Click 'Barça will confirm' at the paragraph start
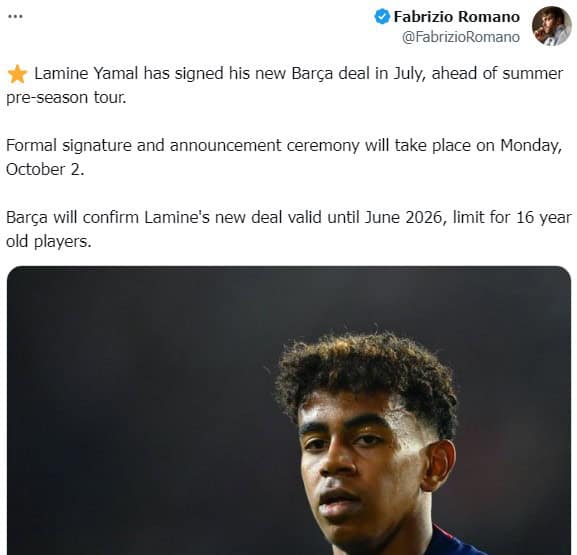The height and width of the screenshot is (555, 577). [x=72, y=218]
